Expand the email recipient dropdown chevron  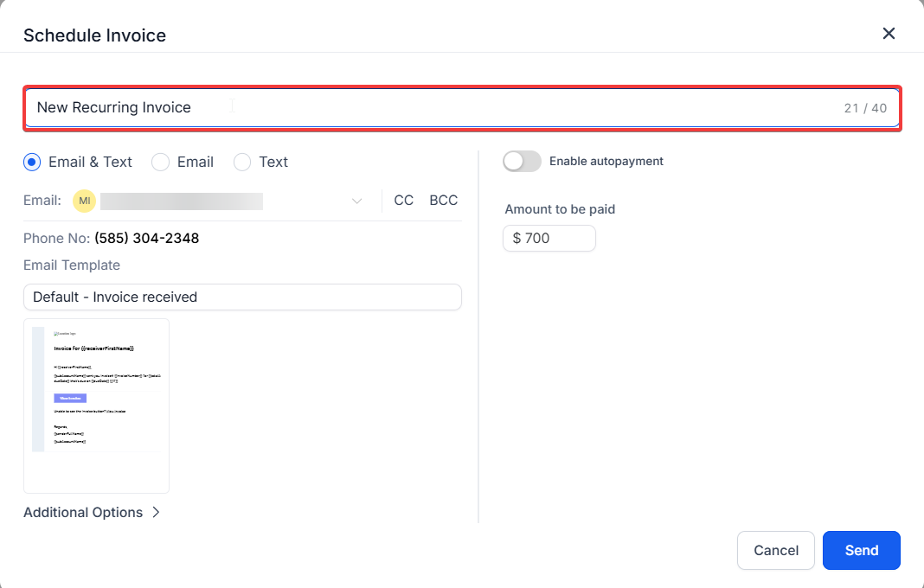click(x=356, y=201)
